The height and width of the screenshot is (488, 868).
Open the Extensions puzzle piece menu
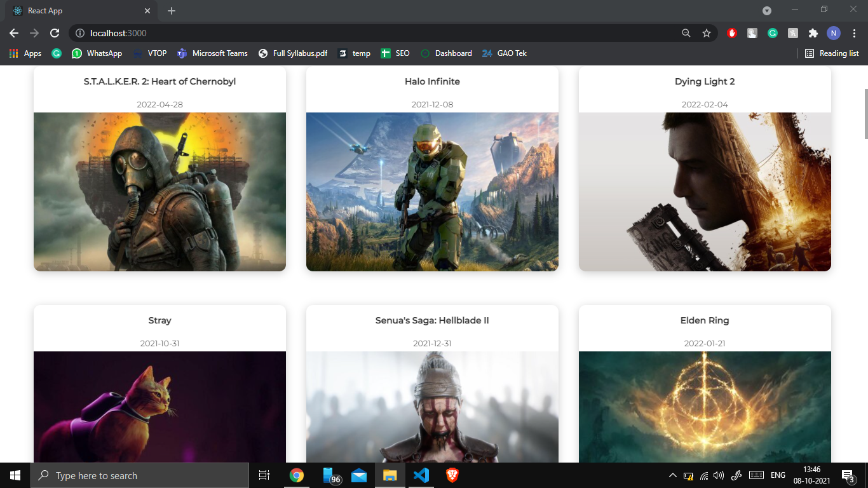pyautogui.click(x=813, y=33)
